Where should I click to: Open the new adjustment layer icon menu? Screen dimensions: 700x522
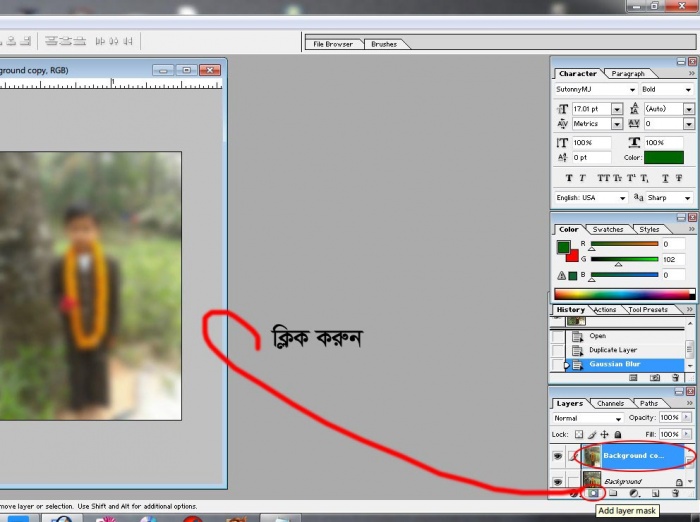(x=634, y=493)
